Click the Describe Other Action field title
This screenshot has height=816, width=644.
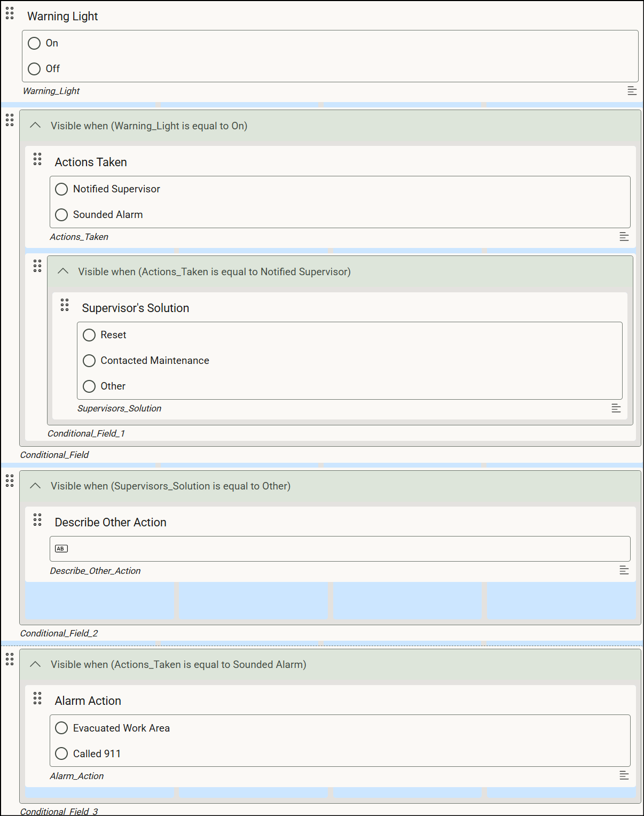coord(111,522)
